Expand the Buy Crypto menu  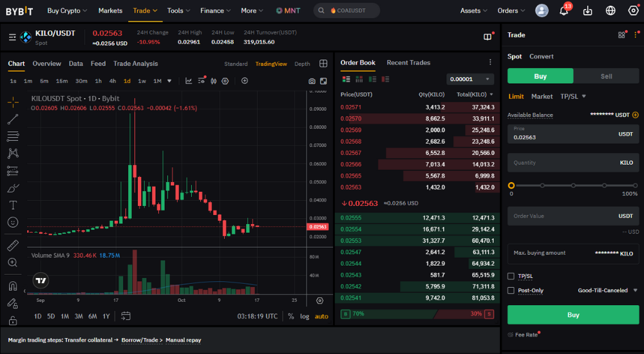(x=67, y=11)
